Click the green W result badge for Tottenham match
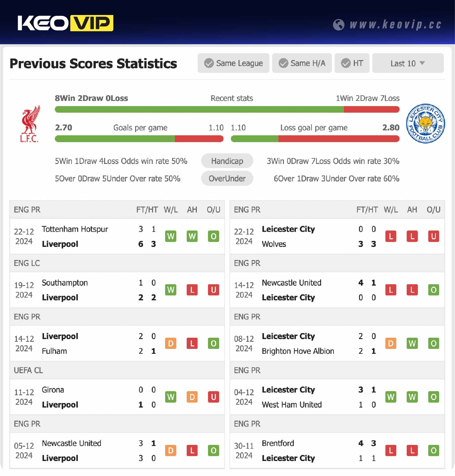This screenshot has width=455, height=476. click(x=171, y=236)
